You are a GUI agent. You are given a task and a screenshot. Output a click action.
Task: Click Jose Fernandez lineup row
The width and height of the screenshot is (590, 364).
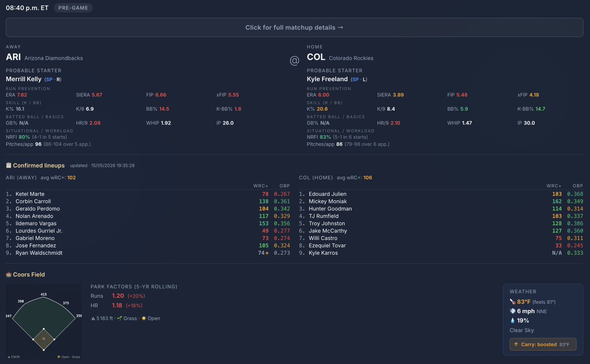[148, 246]
